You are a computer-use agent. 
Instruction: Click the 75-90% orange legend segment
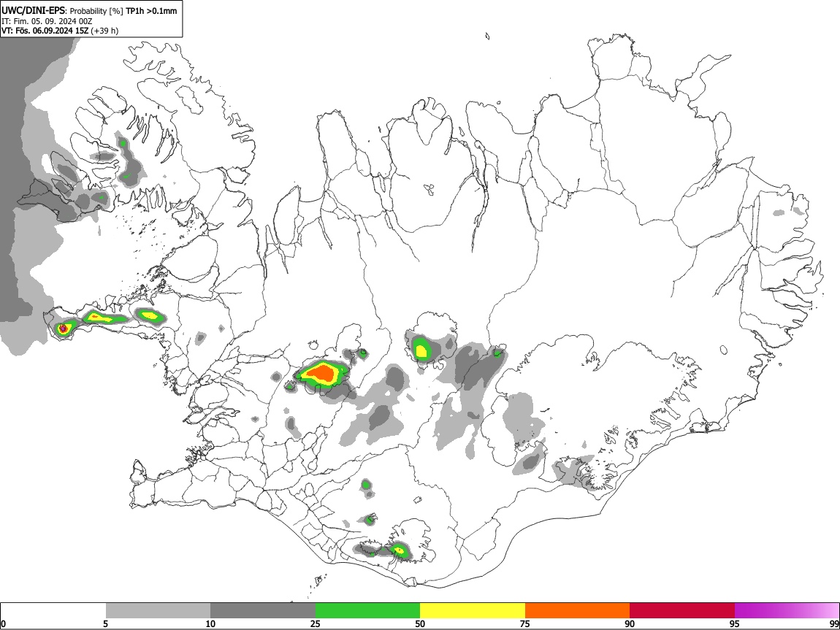pos(577,610)
